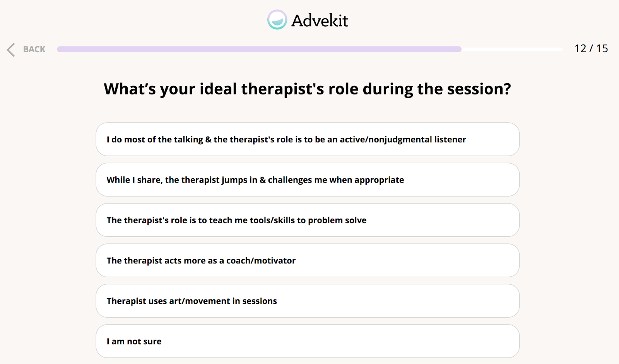
Task: Go back using the BACK label
Action: click(x=34, y=50)
